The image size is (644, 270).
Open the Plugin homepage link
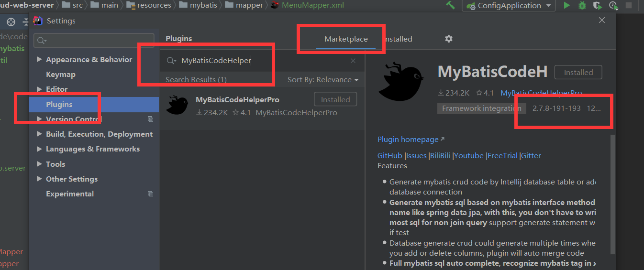point(411,140)
